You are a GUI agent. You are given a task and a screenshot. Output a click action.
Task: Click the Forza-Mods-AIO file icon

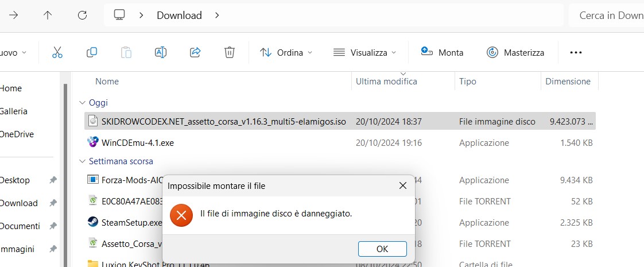tap(93, 180)
